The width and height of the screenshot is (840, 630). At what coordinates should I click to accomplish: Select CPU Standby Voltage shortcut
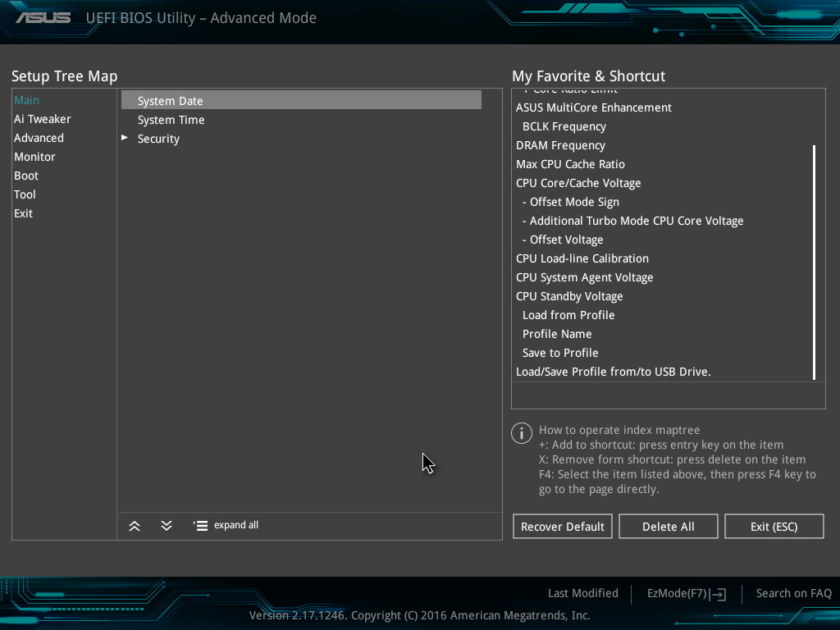pos(569,296)
